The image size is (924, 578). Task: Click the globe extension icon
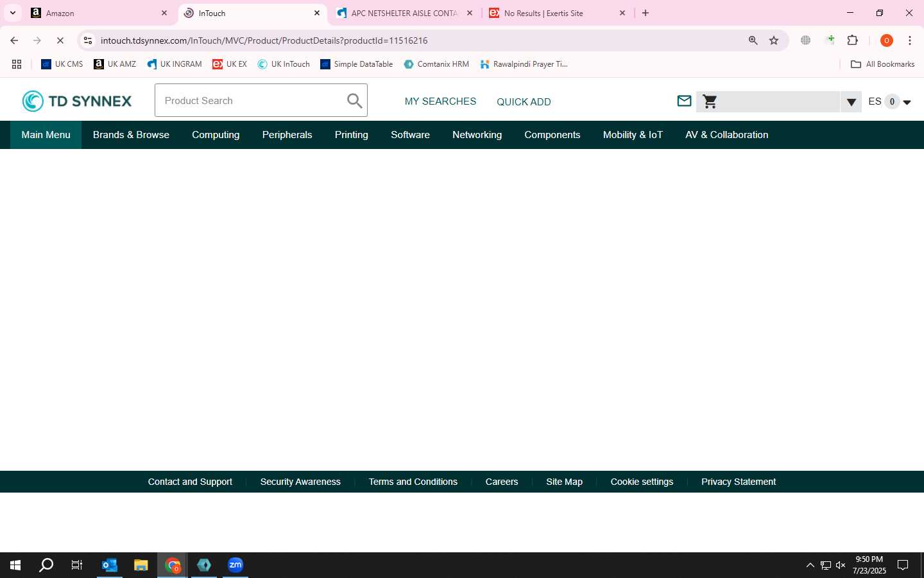[x=806, y=40]
